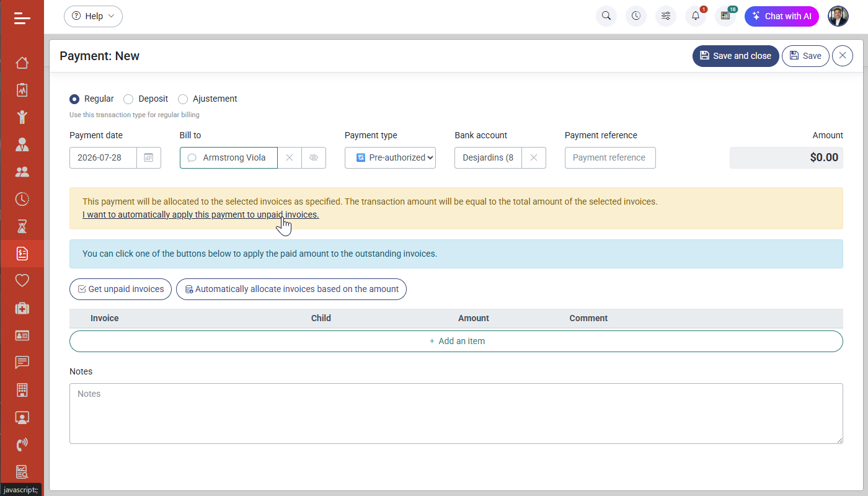Click the Payment: New title

click(x=99, y=56)
